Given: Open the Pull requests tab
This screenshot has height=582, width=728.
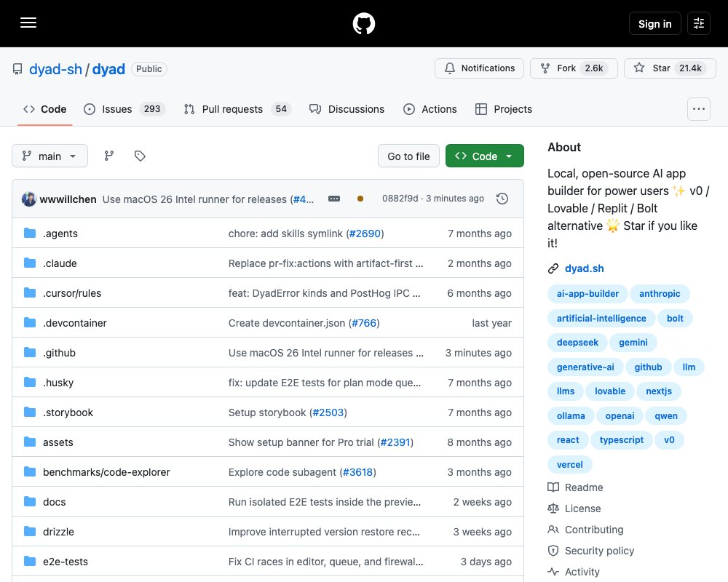Looking at the screenshot, I should click(x=237, y=109).
